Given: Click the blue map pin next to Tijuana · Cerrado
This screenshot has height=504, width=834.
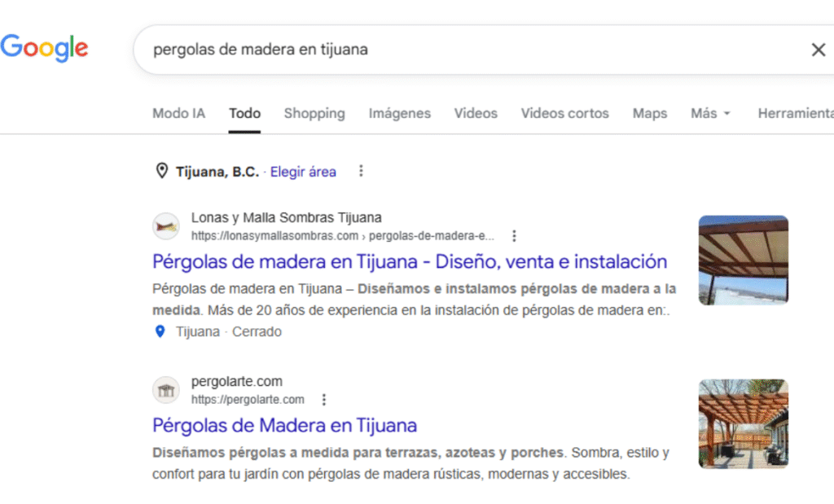Looking at the screenshot, I should pos(160,331).
